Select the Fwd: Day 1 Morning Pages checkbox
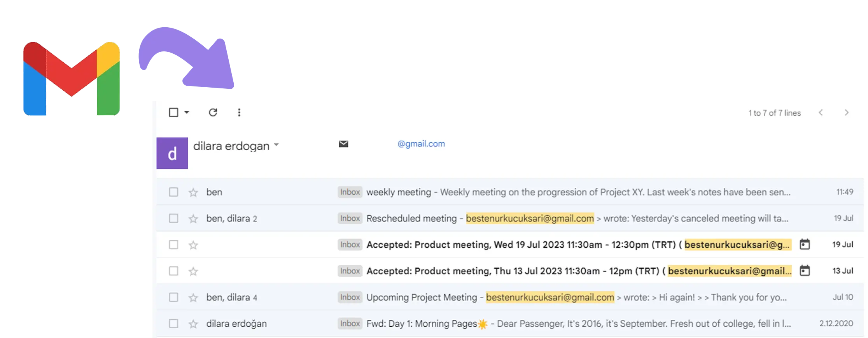868x338 pixels. point(173,324)
